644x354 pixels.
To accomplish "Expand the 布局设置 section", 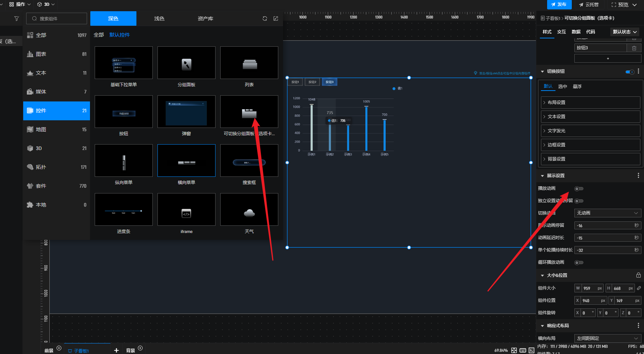I will tap(590, 103).
